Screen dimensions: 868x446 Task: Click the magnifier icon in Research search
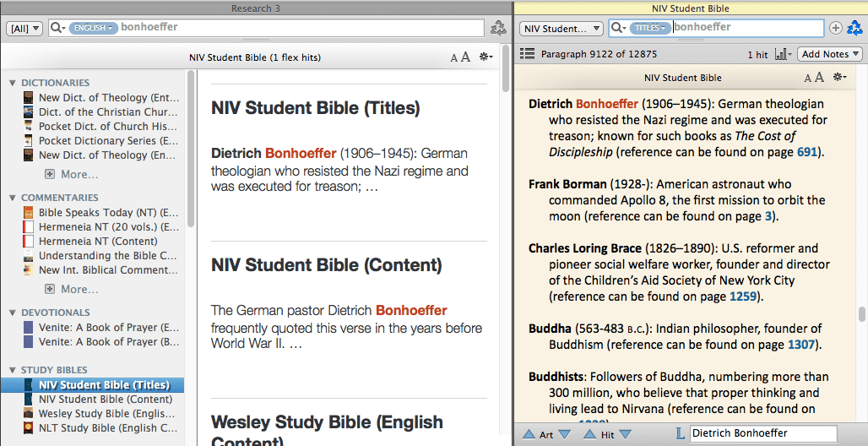click(57, 28)
